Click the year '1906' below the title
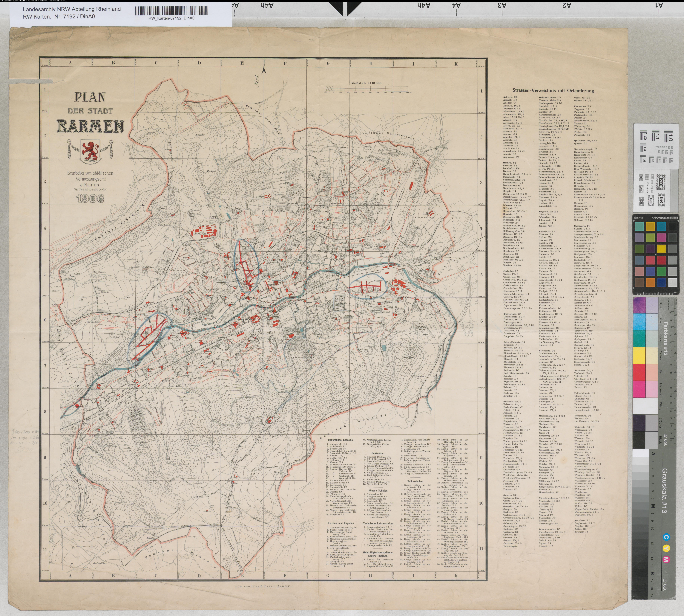This screenshot has width=684, height=616. click(x=90, y=199)
